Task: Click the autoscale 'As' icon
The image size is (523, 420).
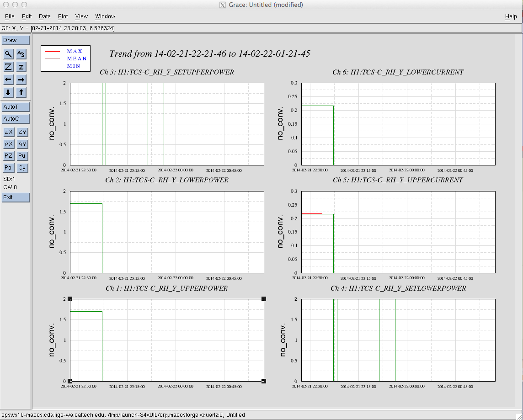Action: point(21,53)
